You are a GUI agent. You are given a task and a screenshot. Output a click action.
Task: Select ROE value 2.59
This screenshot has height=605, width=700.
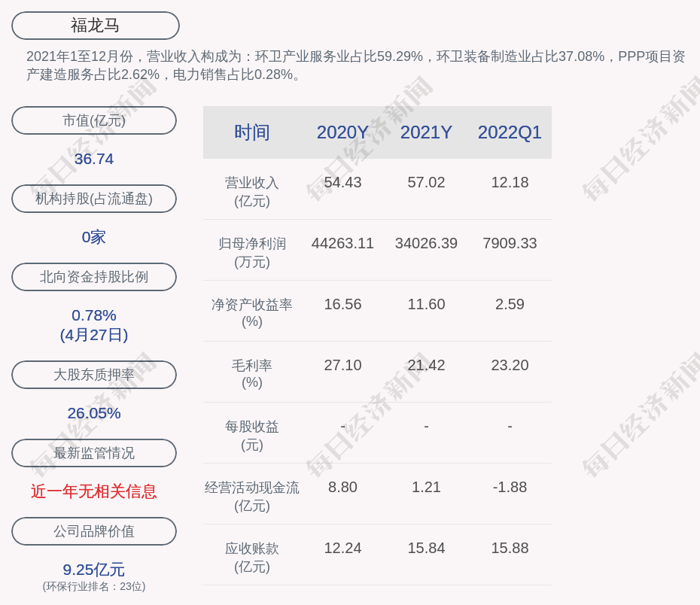point(510,304)
